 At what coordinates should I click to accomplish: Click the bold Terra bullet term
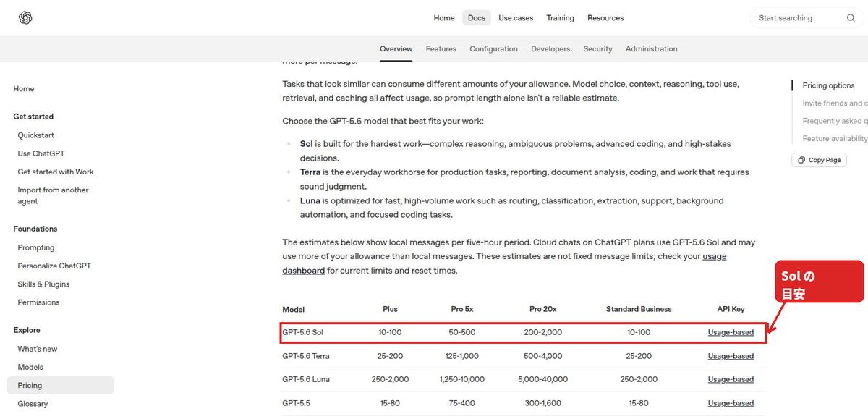pos(310,172)
